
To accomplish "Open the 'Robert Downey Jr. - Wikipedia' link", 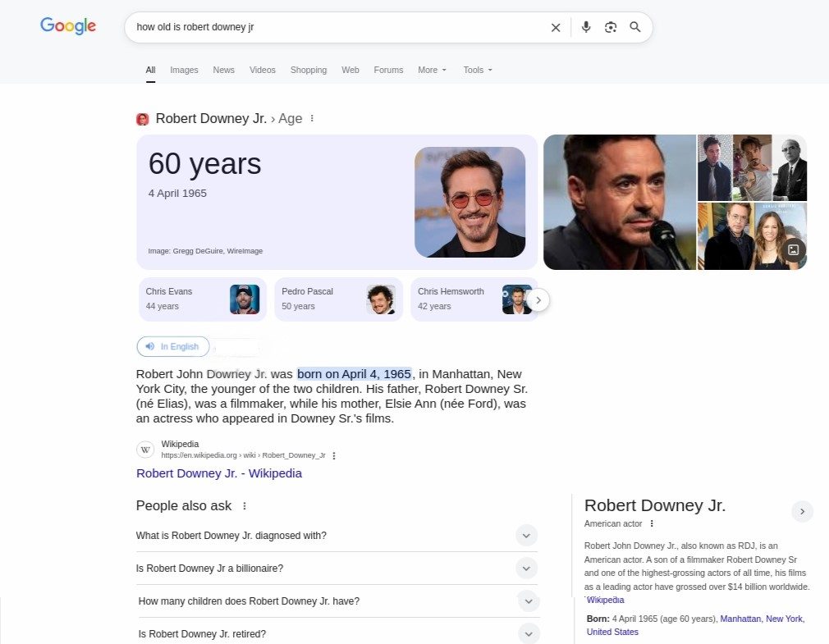I will click(x=218, y=473).
